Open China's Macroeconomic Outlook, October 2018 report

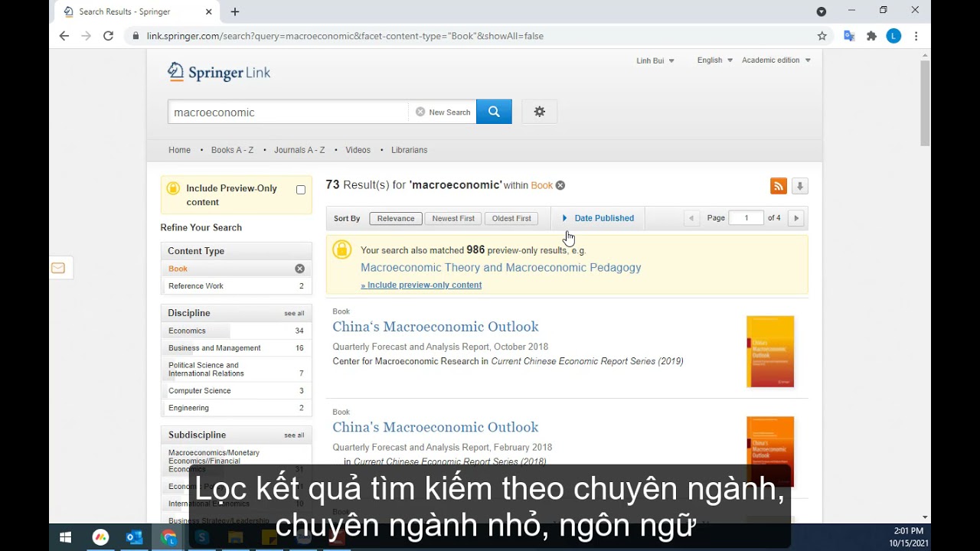(436, 327)
